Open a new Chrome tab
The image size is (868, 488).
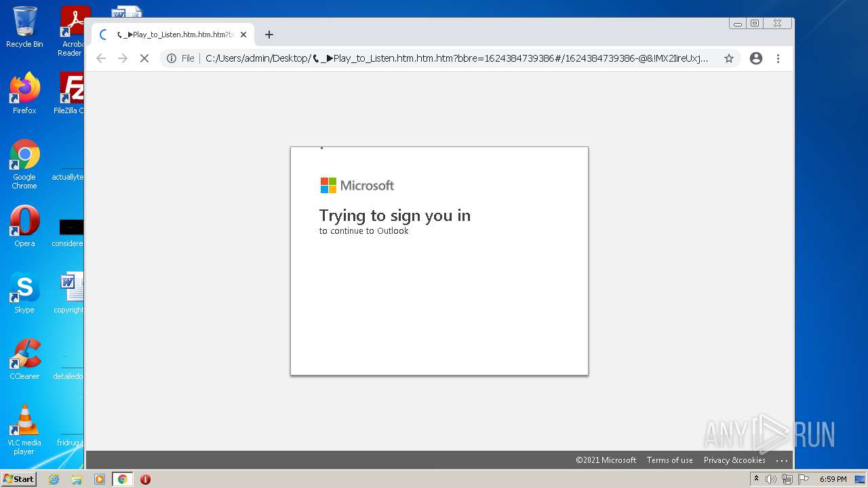[x=269, y=35]
